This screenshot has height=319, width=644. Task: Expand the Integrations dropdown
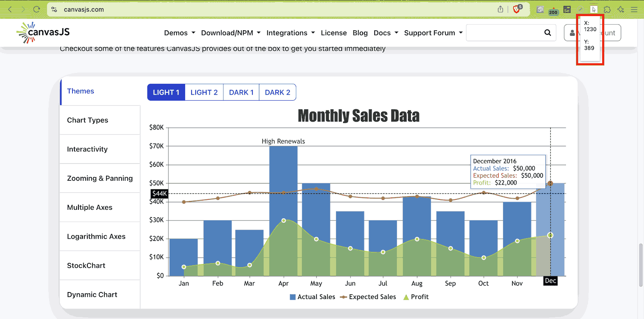[290, 33]
